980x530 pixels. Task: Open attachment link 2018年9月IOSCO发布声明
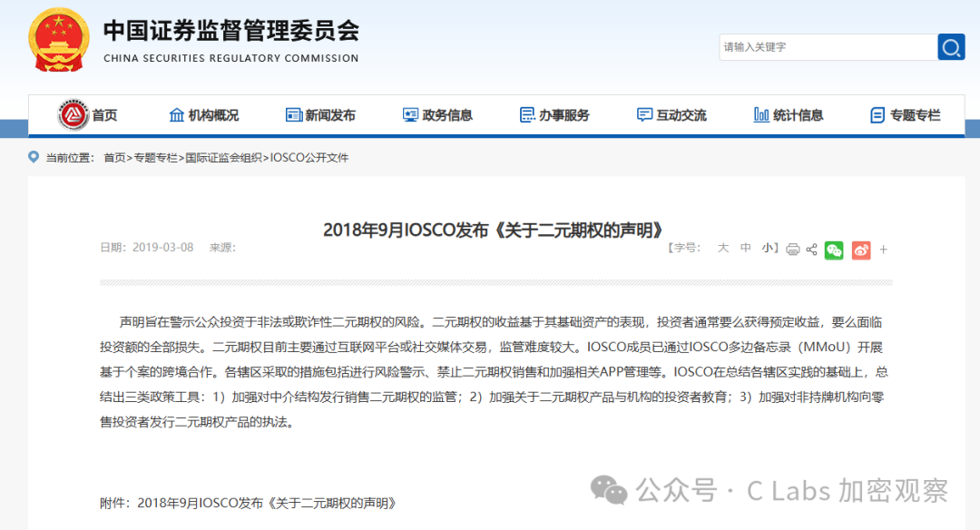(x=268, y=503)
